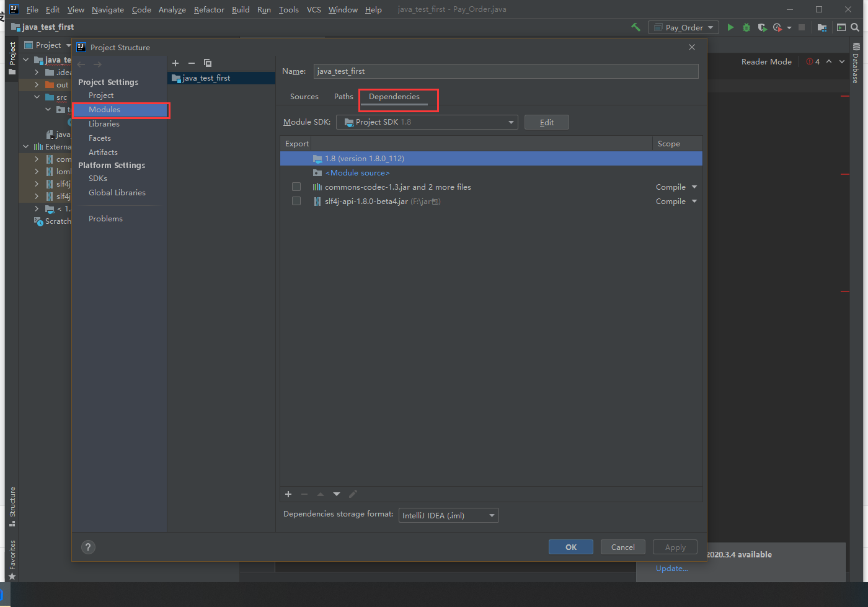Remove the dependency with the bottom minus icon
Viewport: 868px width, 607px height.
pos(304,494)
